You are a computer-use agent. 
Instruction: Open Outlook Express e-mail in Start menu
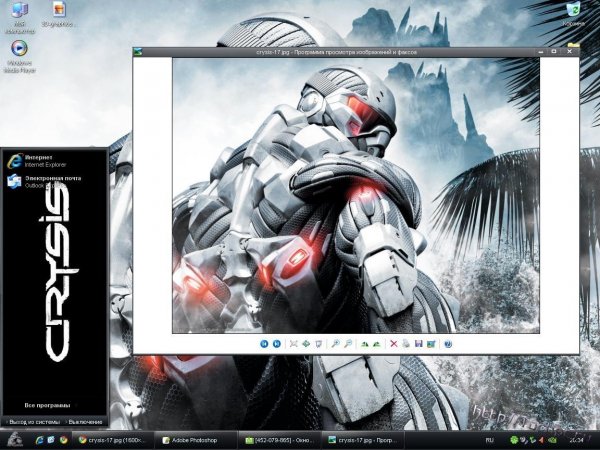click(44, 181)
